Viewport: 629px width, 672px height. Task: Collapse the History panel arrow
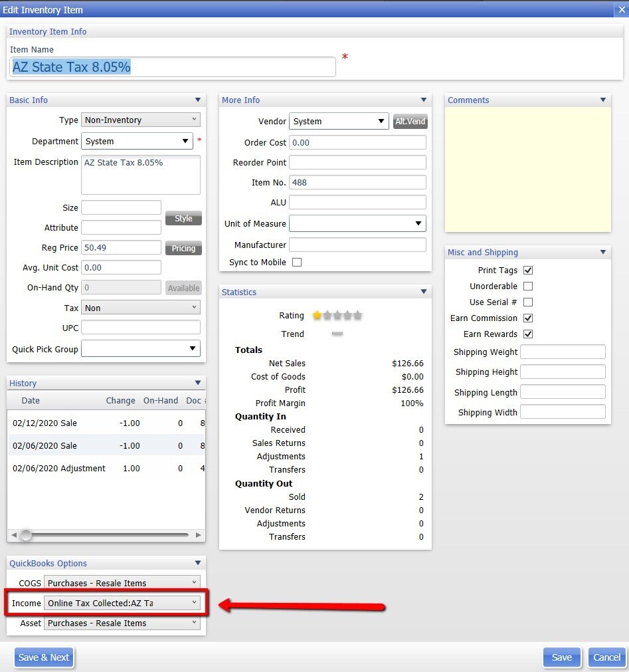[x=198, y=383]
